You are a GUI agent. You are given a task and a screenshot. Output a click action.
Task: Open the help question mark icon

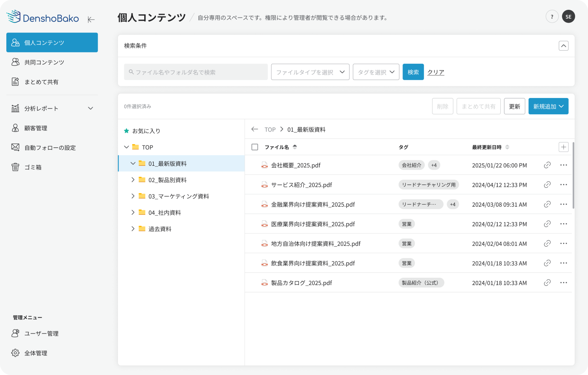(x=552, y=16)
